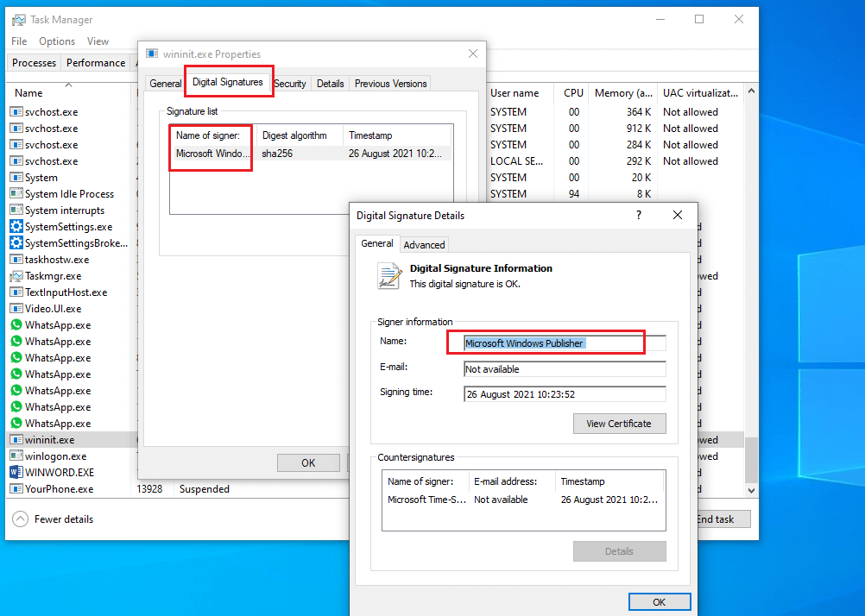Click the question mark help button

[x=639, y=215]
